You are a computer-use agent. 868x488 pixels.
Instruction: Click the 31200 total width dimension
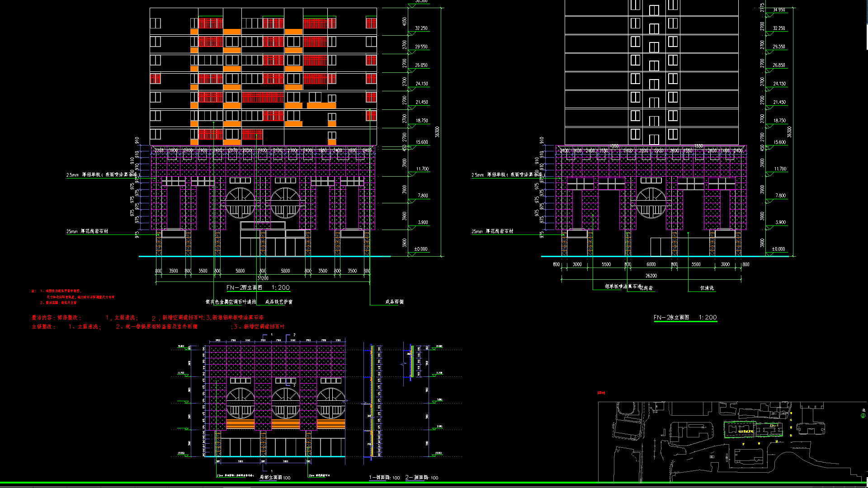pos(263,278)
